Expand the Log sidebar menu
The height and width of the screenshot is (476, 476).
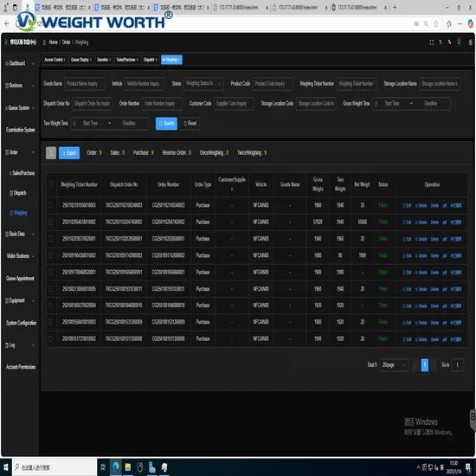tap(20, 345)
